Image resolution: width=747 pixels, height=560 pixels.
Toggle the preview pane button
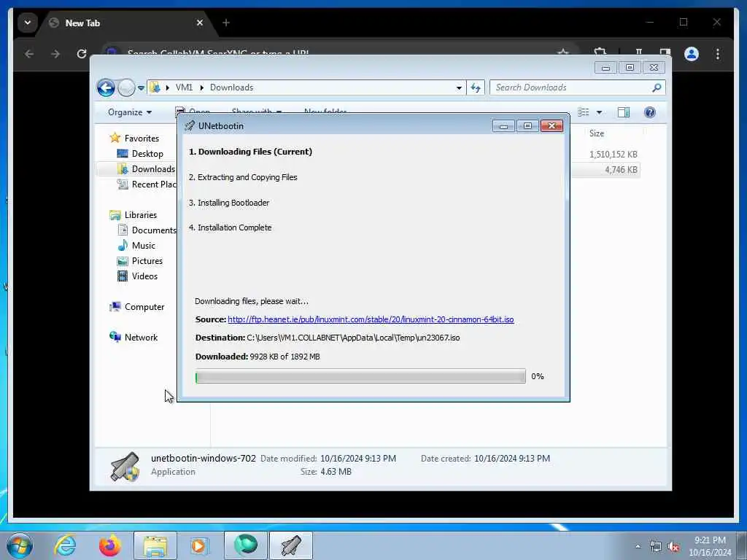click(624, 112)
